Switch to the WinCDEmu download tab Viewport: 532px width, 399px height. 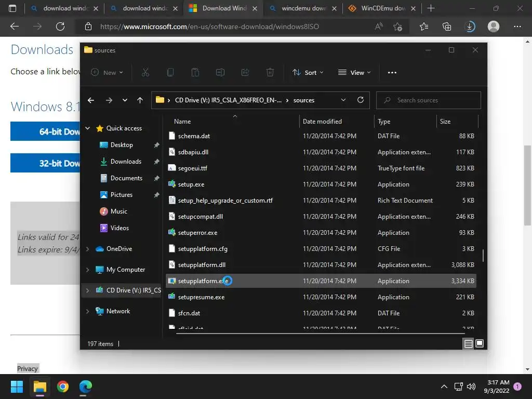coord(382,8)
